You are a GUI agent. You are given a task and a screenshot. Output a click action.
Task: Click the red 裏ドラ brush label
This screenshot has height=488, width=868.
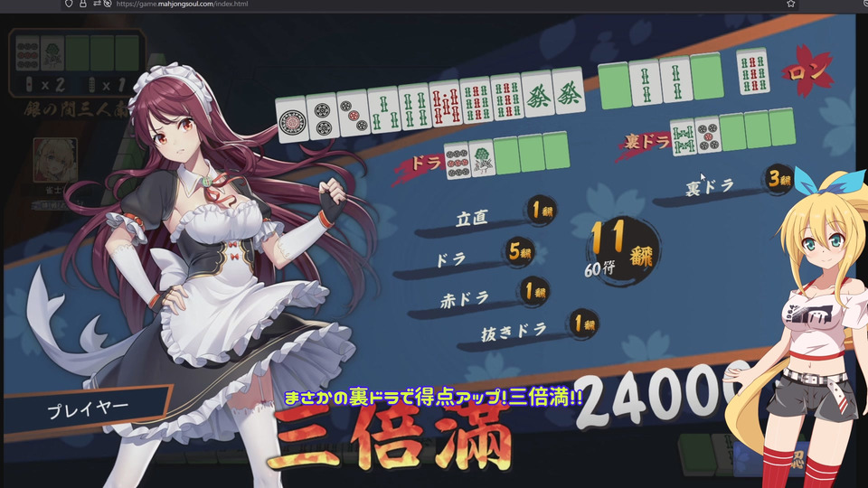[x=645, y=143]
